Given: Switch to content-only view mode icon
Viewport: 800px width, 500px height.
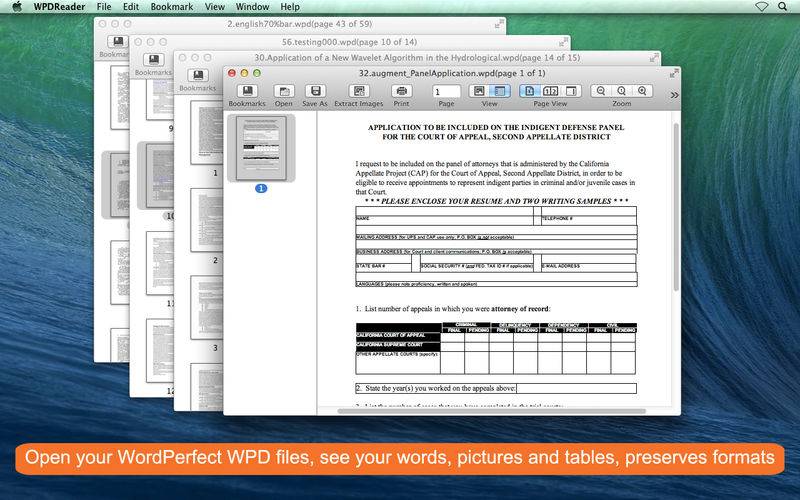Looking at the screenshot, I should (x=479, y=91).
